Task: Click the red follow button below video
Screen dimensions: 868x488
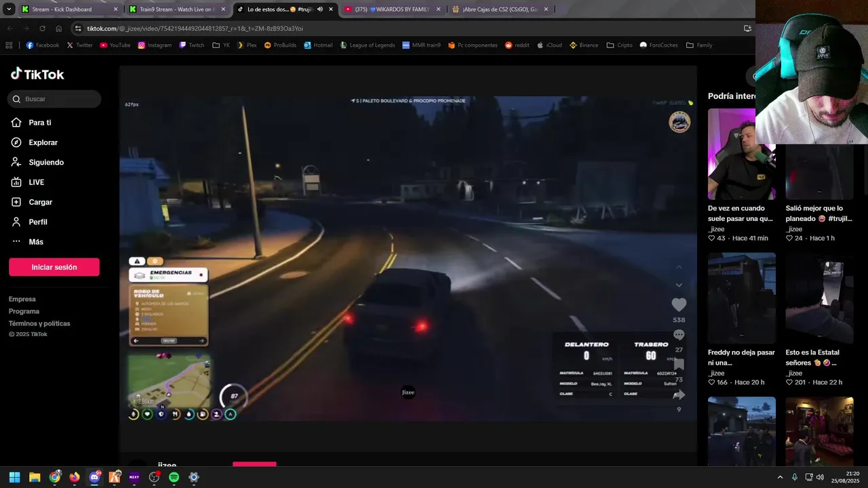Action: [x=254, y=464]
